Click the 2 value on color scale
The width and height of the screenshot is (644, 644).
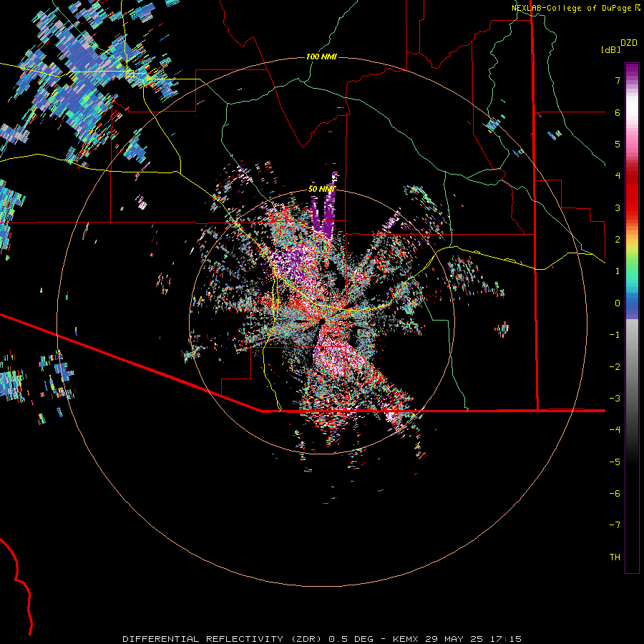pyautogui.click(x=618, y=240)
